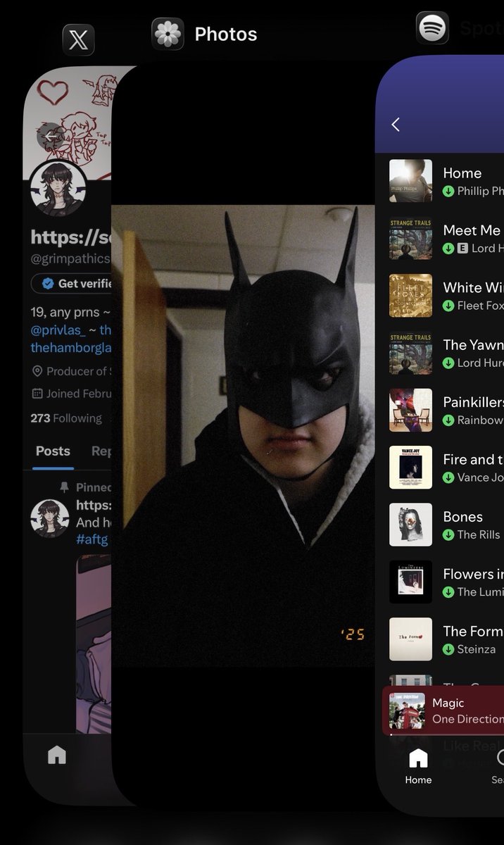Tap the 273 Following count
This screenshot has width=504, height=845.
66,418
